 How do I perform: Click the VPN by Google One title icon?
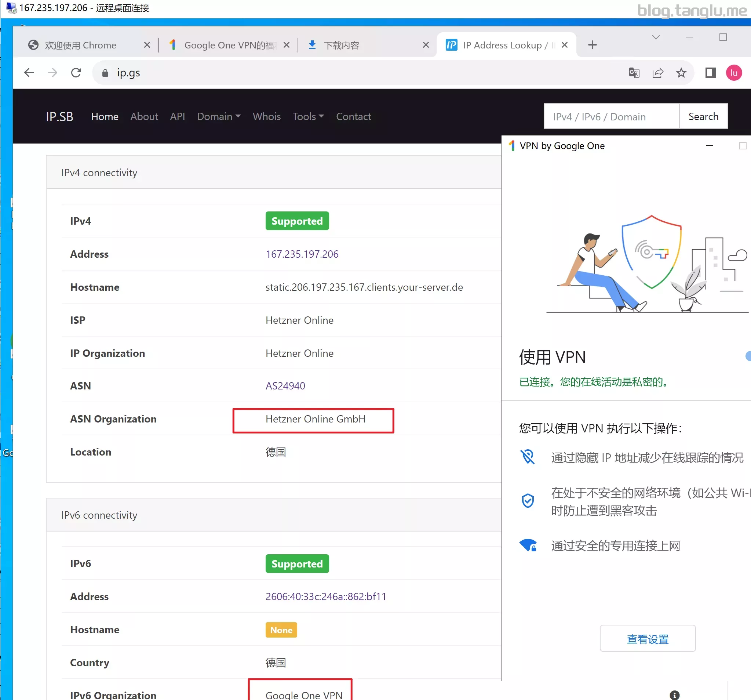(512, 145)
